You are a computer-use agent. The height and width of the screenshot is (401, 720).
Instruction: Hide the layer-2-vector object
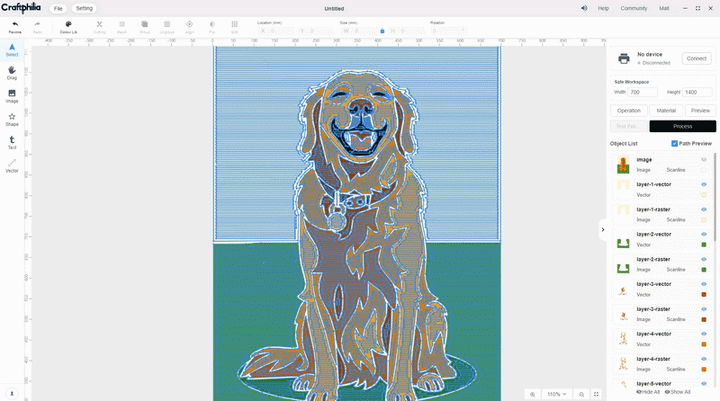click(x=703, y=234)
